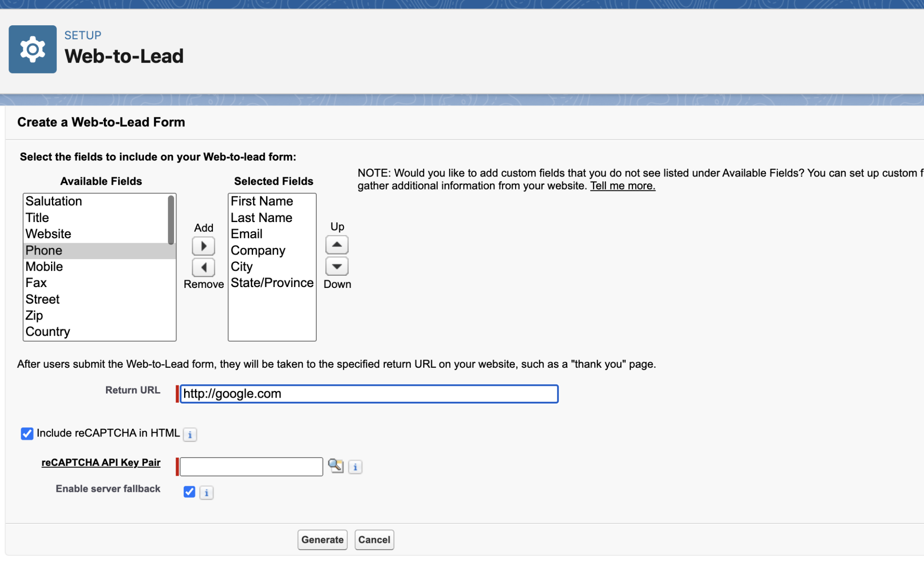Open the Tell me more link

[x=622, y=185]
